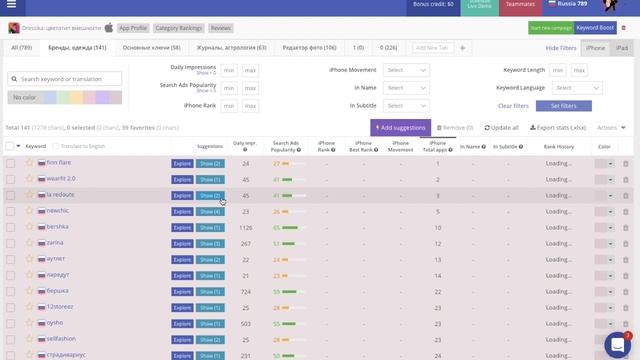Viewport: 640px width, 360px height.
Task: Open In Name select dropdown
Action: click(x=406, y=88)
